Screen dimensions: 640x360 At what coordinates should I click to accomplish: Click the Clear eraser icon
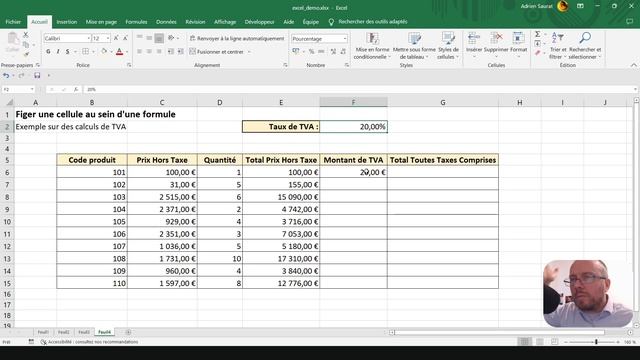pos(538,53)
